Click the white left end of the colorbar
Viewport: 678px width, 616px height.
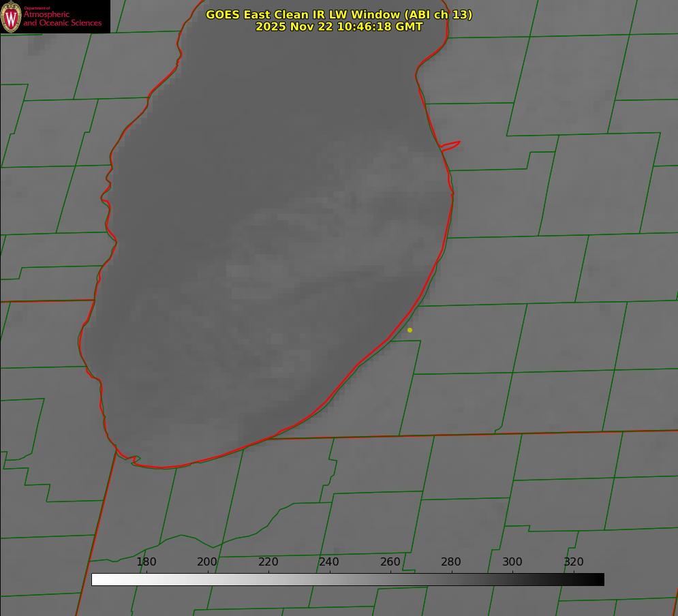click(97, 579)
